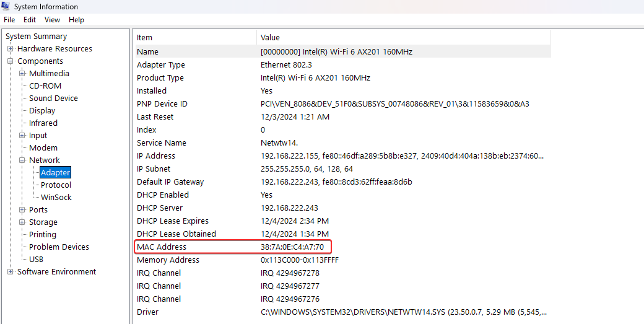Open the View menu
Screen dimensions: 644x324
click(52, 20)
